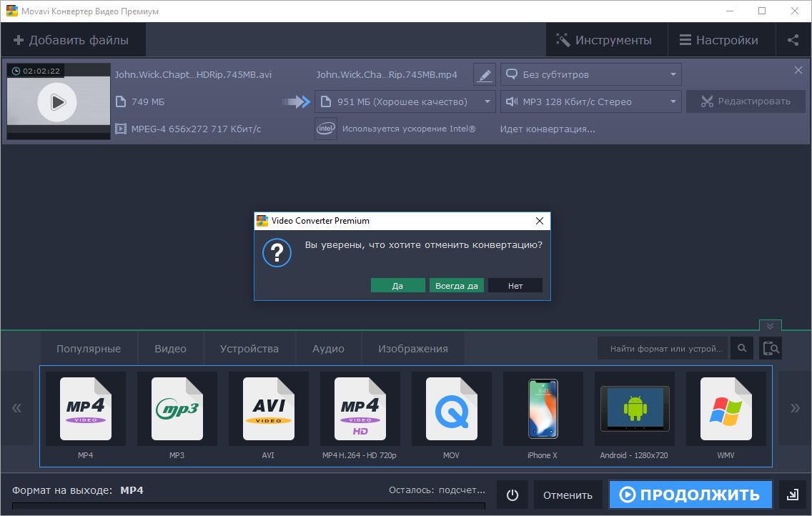This screenshot has height=516, width=812.
Task: Click the power icon for after-conversion action
Action: (x=513, y=495)
